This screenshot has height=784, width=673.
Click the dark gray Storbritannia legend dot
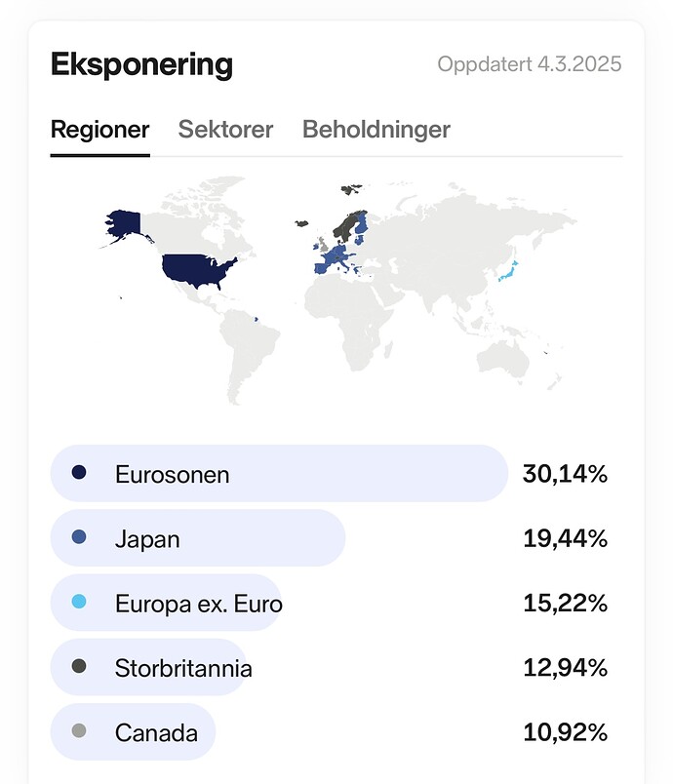coord(79,666)
